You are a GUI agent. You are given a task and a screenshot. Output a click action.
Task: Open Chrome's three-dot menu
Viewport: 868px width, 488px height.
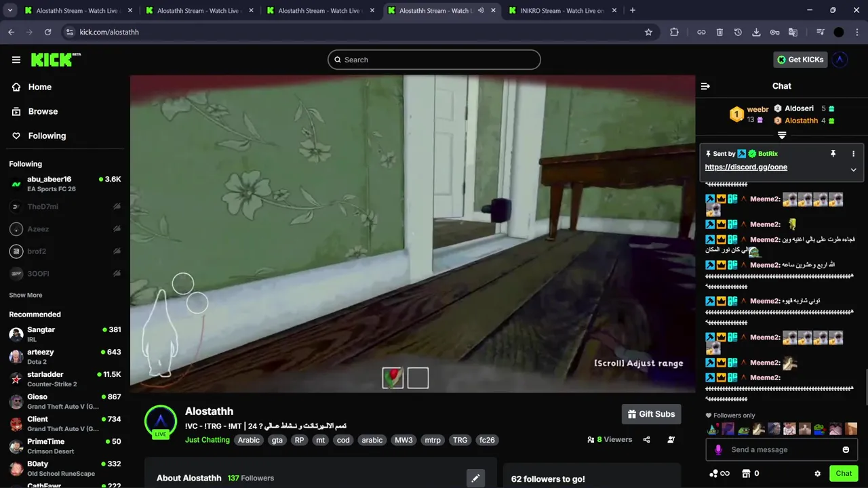pos(857,32)
